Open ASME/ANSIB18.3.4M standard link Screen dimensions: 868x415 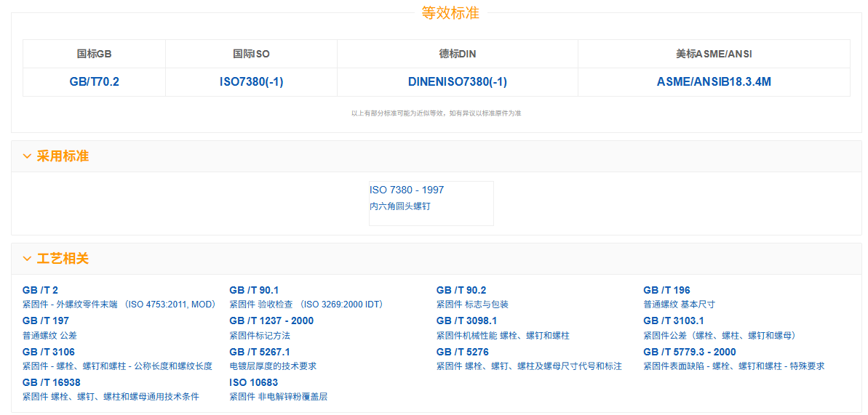(713, 82)
